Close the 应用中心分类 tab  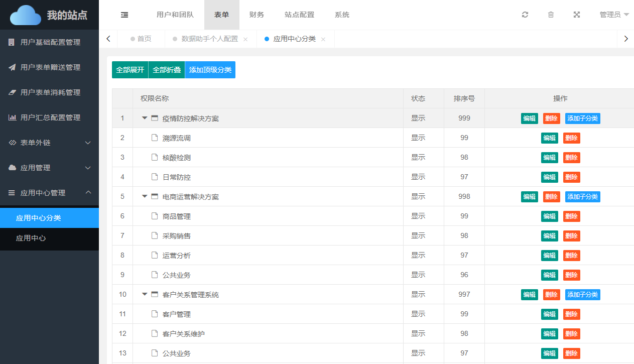point(323,39)
